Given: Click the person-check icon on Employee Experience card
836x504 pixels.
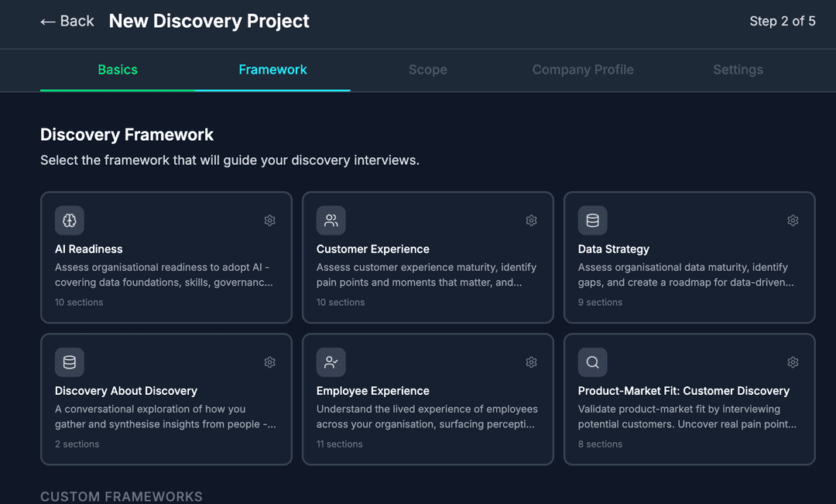Looking at the screenshot, I should pos(331,362).
